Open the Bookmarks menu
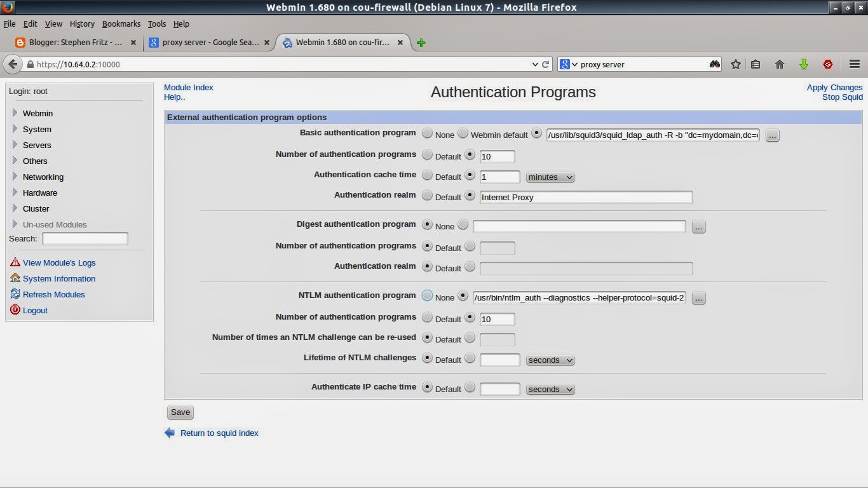This screenshot has width=868, height=488. coord(121,24)
